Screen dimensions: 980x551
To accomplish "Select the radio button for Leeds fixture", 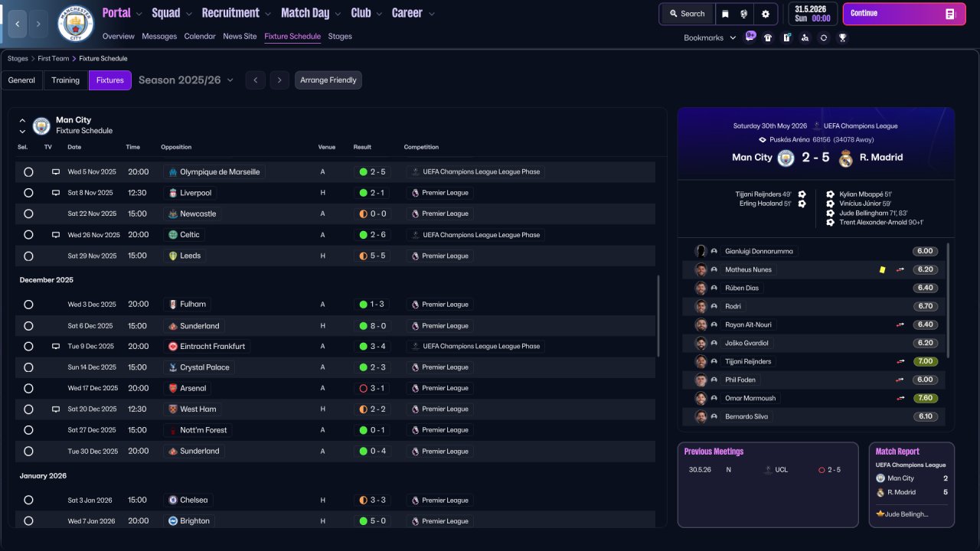I will 28,256.
